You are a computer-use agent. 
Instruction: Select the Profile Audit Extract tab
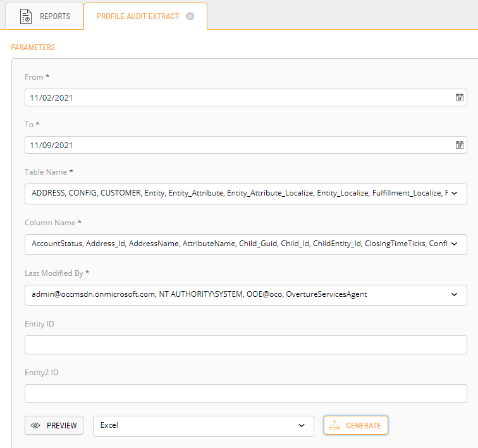point(138,16)
